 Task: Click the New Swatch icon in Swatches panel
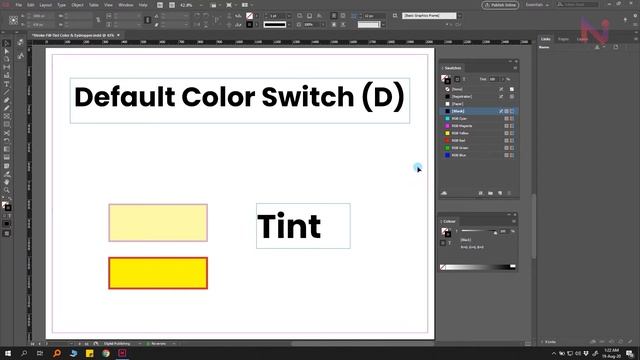coord(500,193)
